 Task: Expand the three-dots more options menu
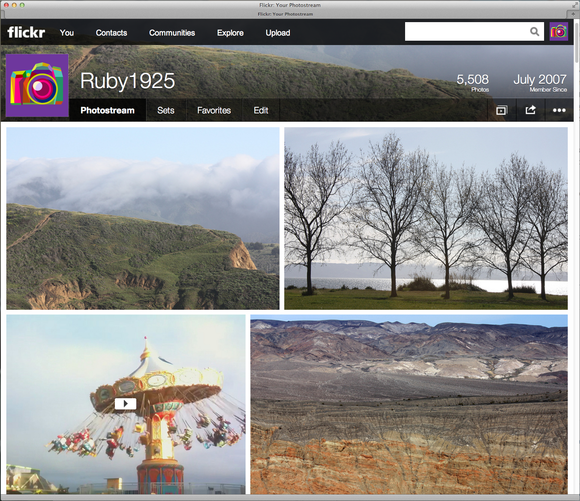pos(559,110)
